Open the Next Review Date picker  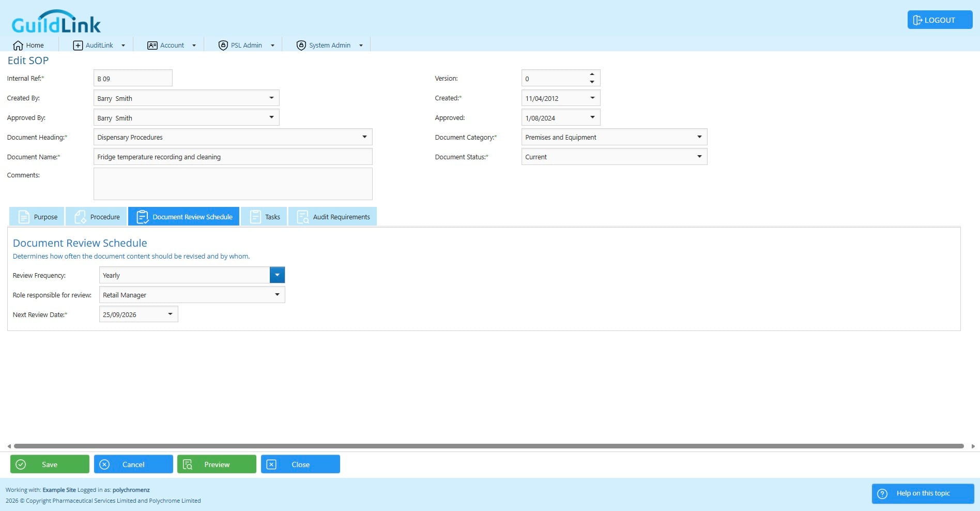pos(170,314)
